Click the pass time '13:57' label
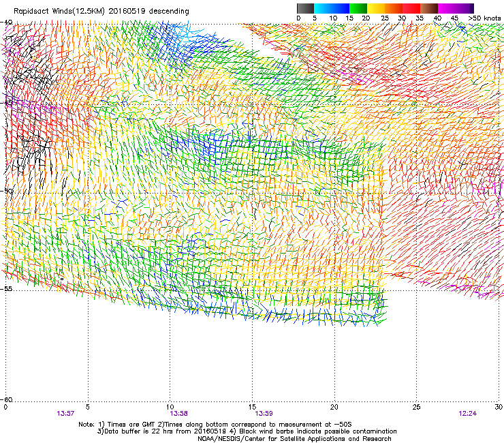Viewport: 504px width, 443px height. point(65,414)
